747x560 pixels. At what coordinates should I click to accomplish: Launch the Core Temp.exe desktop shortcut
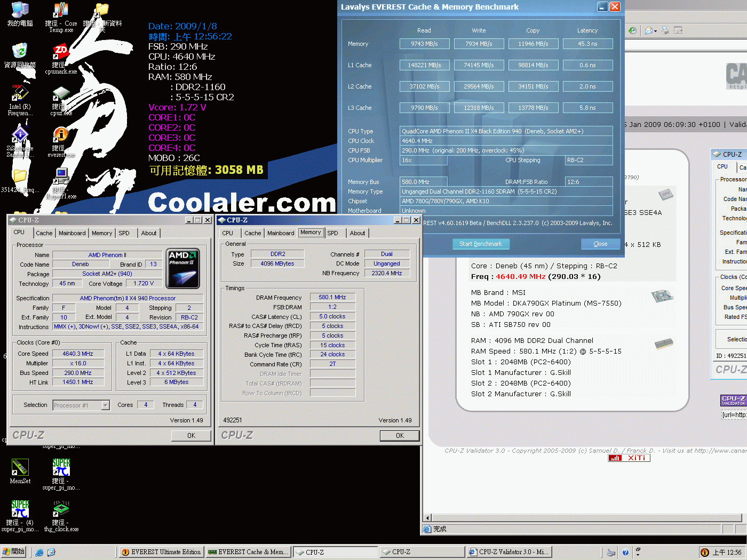pos(61,17)
